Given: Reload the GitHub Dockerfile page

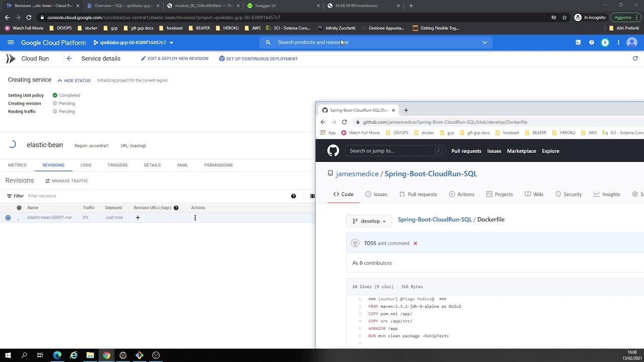Looking at the screenshot, I should (x=344, y=122).
